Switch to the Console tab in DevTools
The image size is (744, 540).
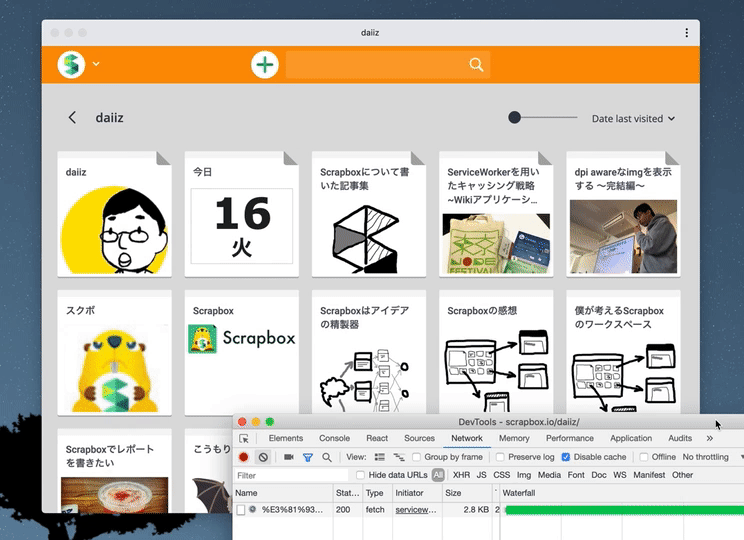pyautogui.click(x=335, y=438)
